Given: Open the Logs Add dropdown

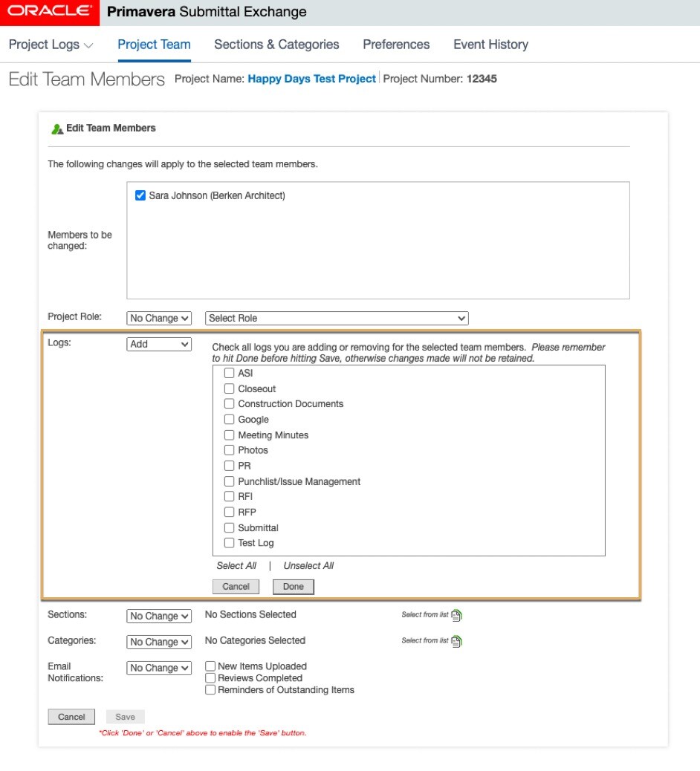Looking at the screenshot, I should pyautogui.click(x=159, y=344).
